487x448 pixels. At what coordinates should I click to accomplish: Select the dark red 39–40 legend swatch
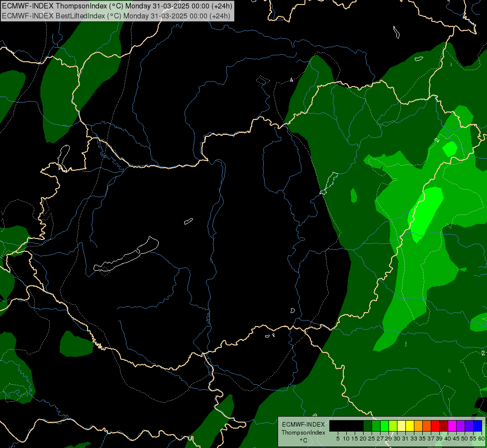(444, 426)
